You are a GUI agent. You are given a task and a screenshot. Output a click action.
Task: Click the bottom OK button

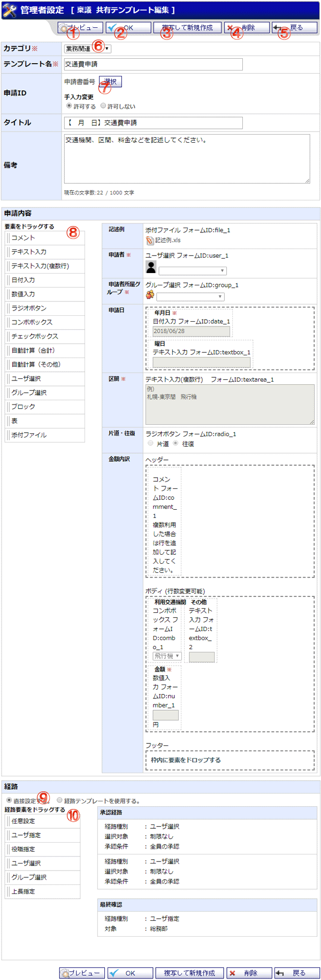coord(130,973)
